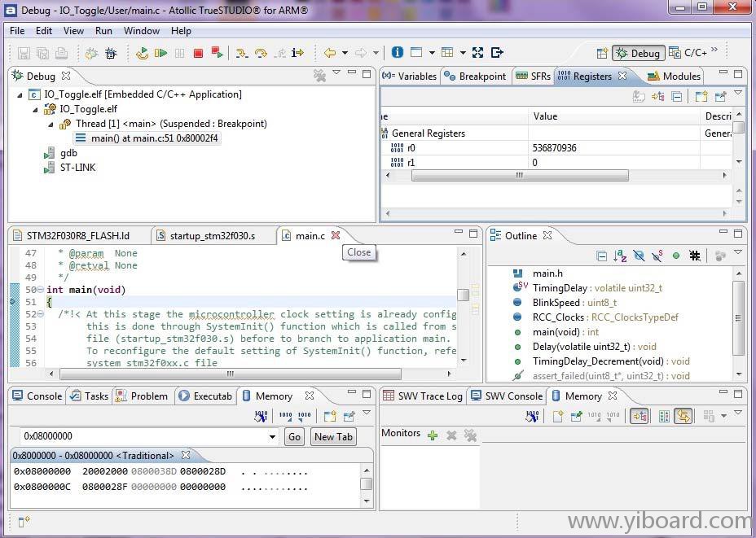756x538 pixels.
Task: Resume execution with the green play icon
Action: point(160,53)
